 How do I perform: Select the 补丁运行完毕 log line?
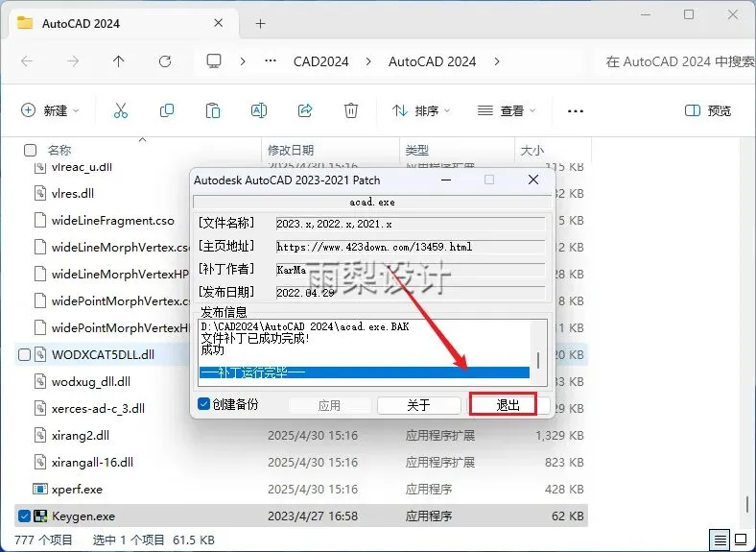pos(364,372)
